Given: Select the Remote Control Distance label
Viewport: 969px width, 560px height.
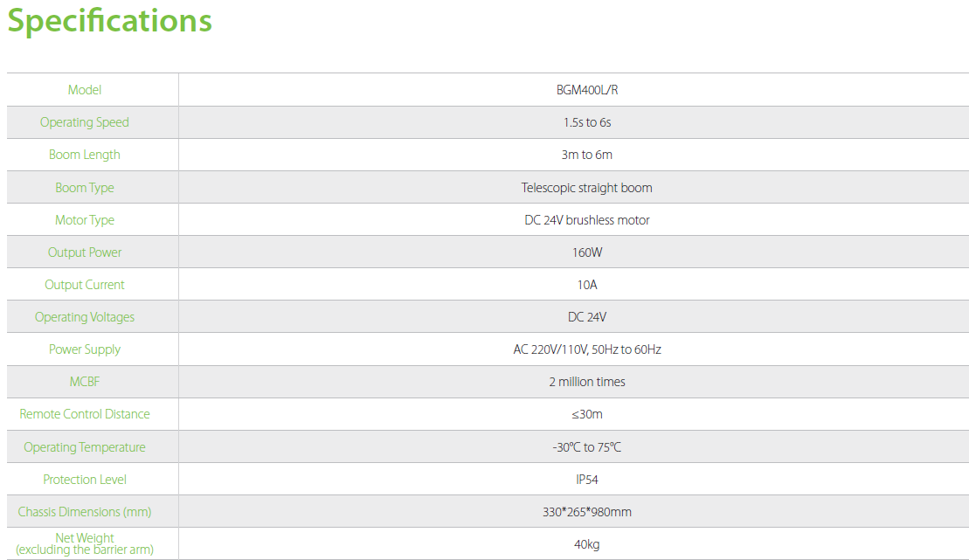Looking at the screenshot, I should [x=85, y=414].
